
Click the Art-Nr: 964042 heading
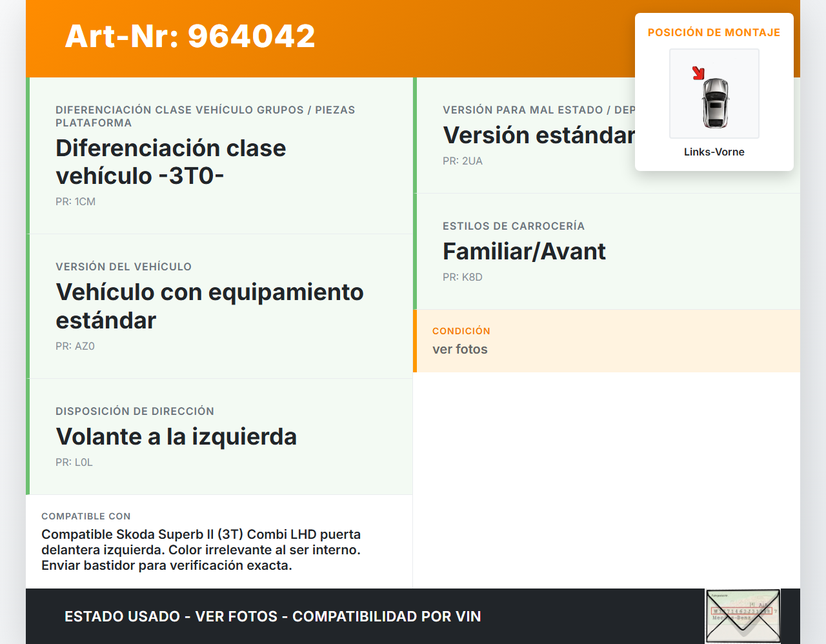click(x=190, y=36)
